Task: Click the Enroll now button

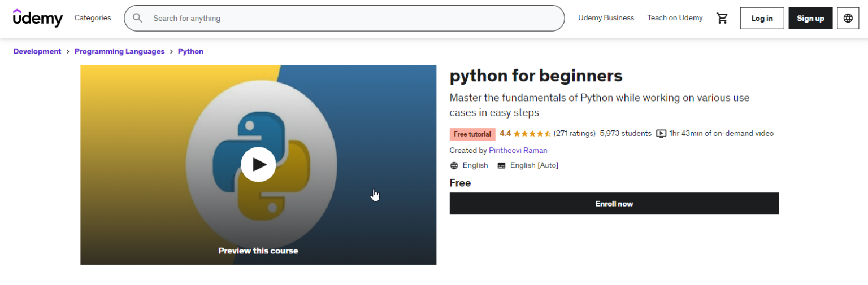Action: click(x=614, y=204)
